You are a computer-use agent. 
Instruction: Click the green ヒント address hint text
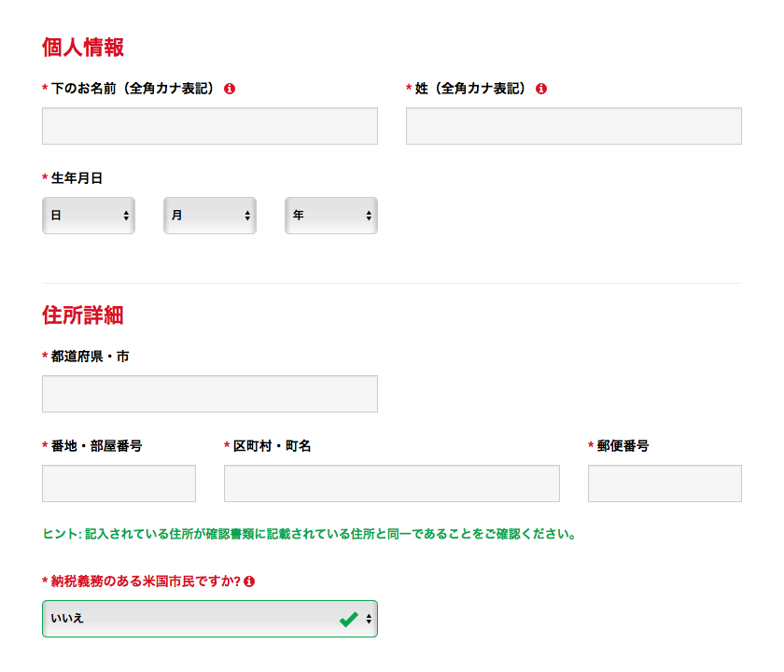click(309, 534)
